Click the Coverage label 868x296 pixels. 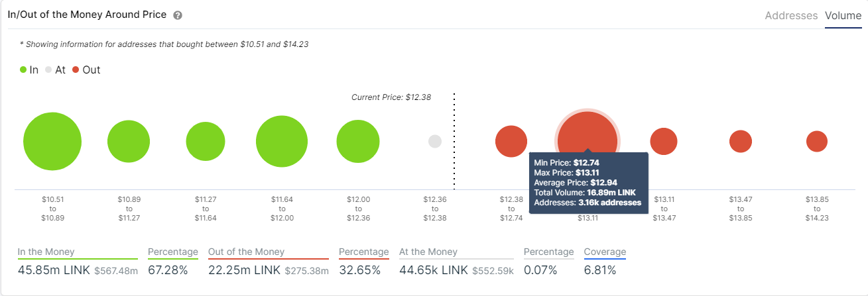[605, 252]
